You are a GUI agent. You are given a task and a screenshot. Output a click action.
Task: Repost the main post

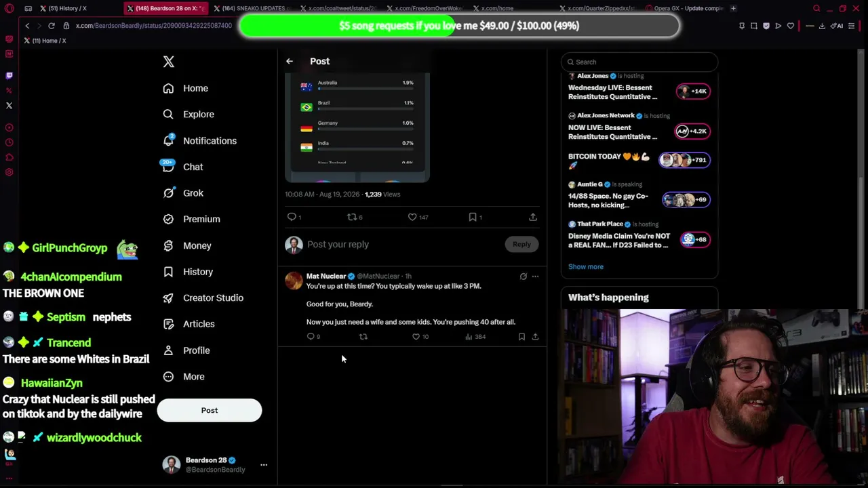tap(352, 217)
